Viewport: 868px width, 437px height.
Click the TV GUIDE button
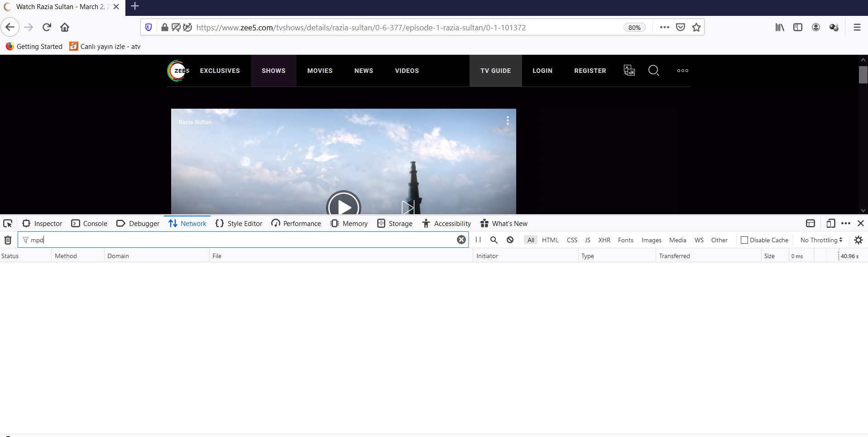point(495,71)
